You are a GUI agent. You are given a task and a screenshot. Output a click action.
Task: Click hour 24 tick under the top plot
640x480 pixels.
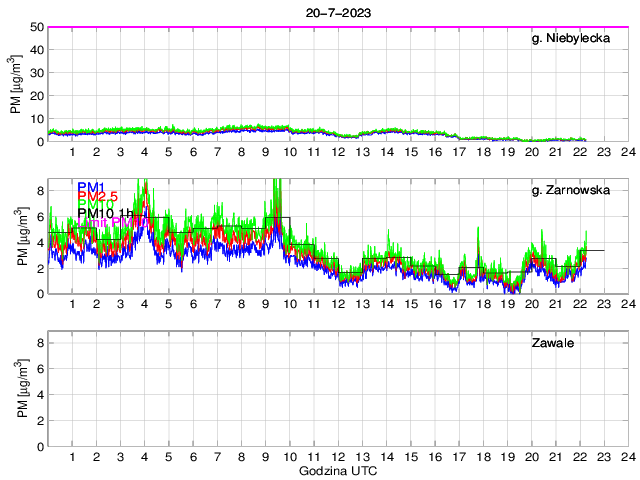click(627, 152)
